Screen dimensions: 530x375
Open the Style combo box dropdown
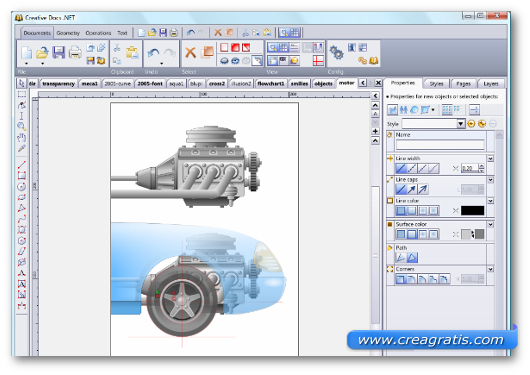click(x=460, y=124)
